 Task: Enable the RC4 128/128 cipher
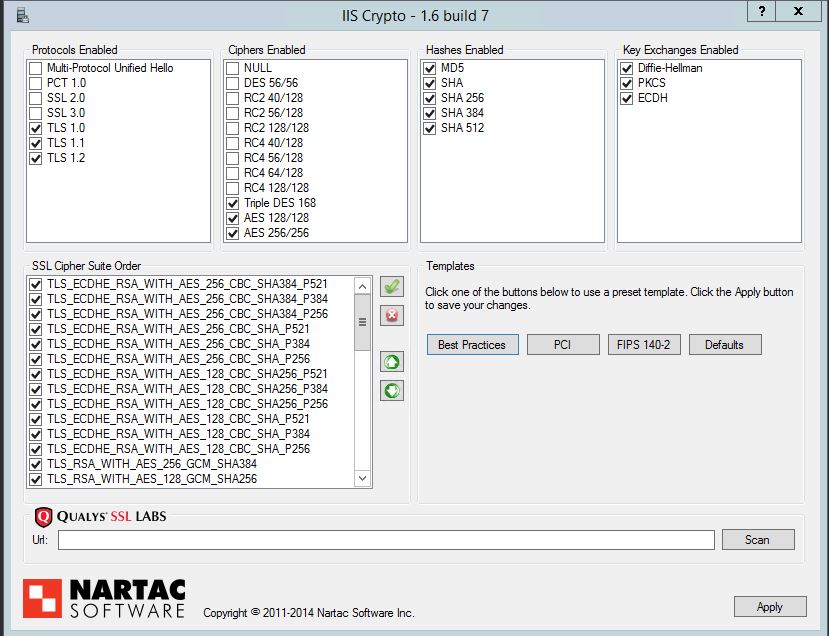(233, 188)
